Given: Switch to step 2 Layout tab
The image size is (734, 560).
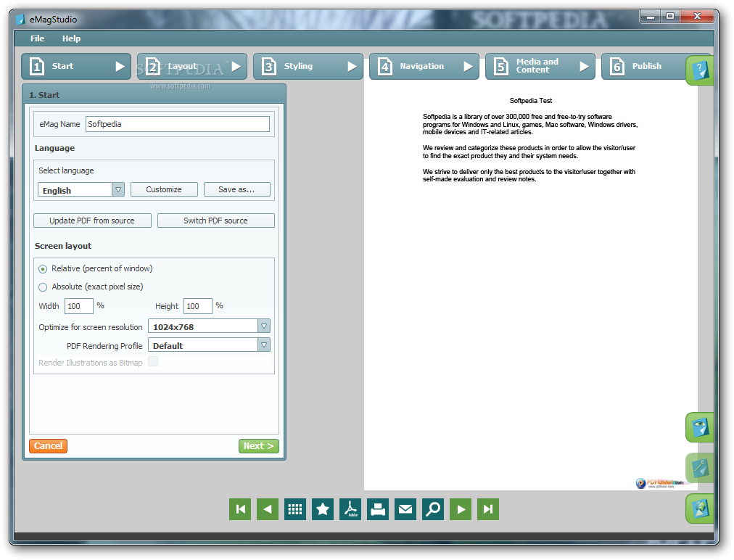Looking at the screenshot, I should pos(192,67).
